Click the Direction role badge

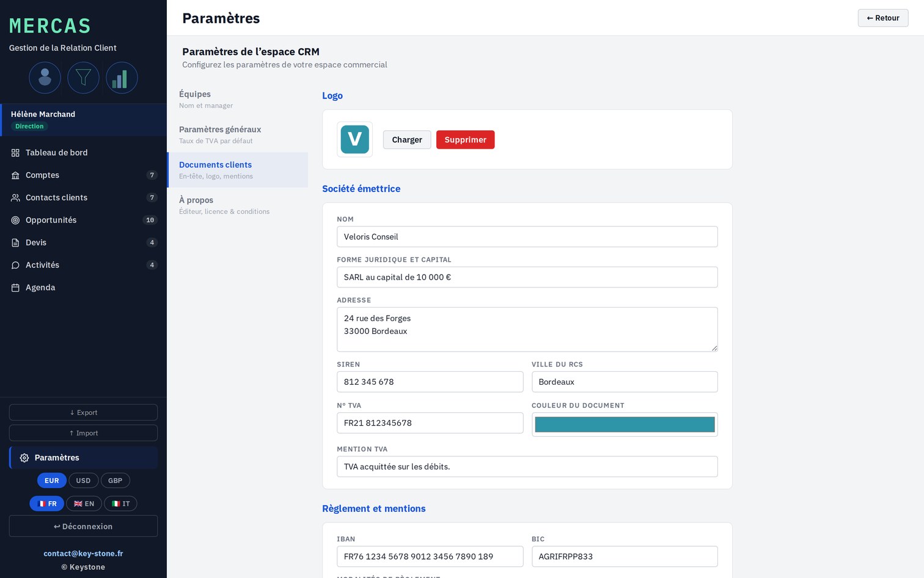coord(29,127)
